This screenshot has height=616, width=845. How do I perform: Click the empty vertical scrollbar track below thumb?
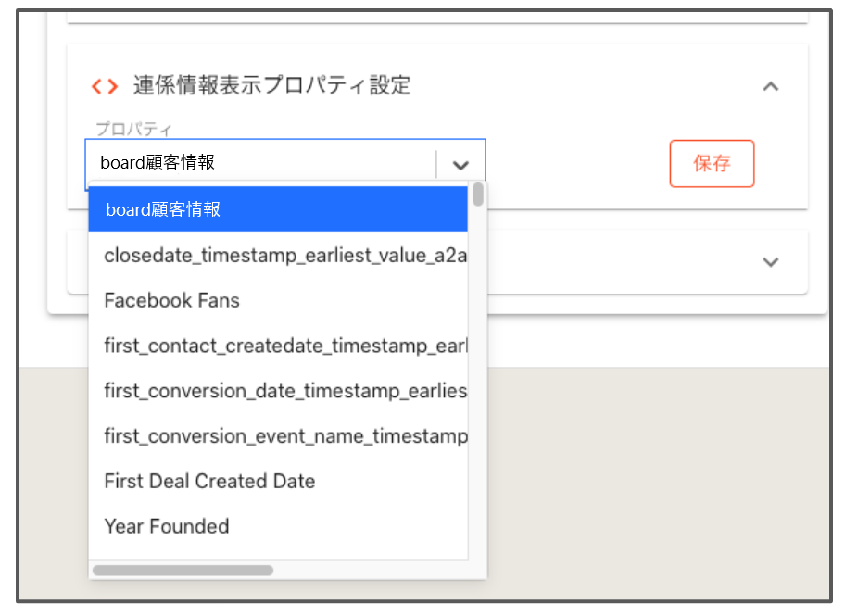pos(478,383)
